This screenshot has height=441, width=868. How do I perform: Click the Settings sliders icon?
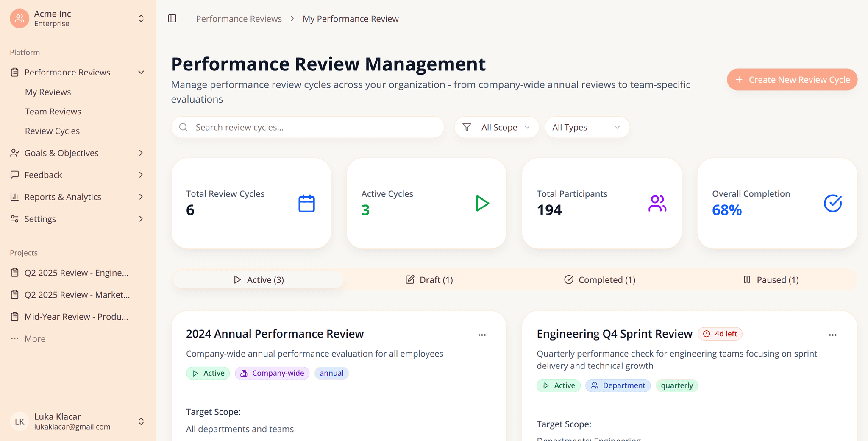[15, 219]
